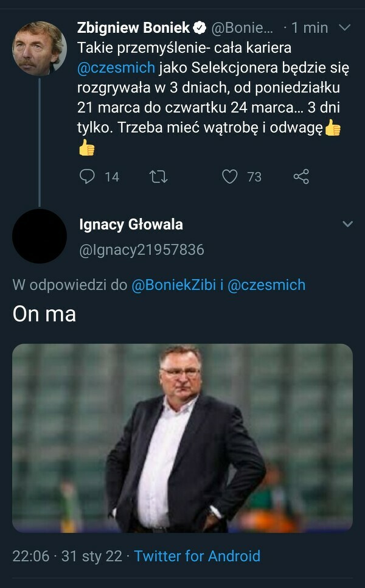This screenshot has height=588, width=365.
Task: Retweet Zbigniew Boniek's tweet
Action: (158, 177)
